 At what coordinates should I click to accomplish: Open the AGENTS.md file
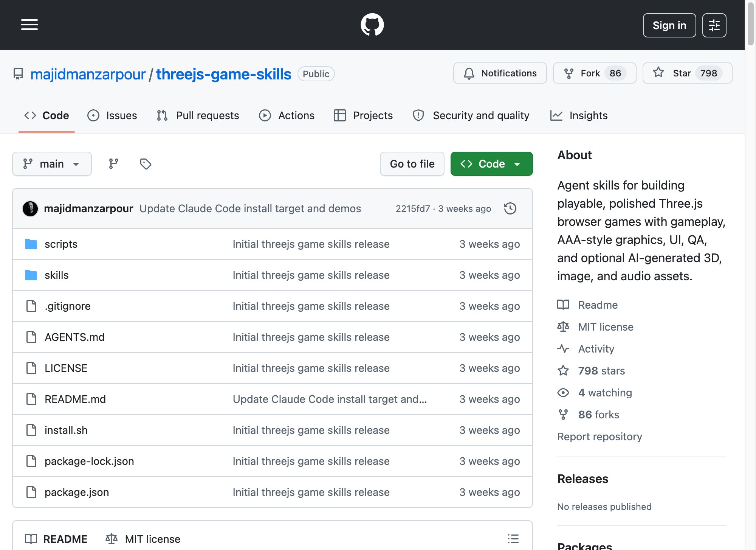click(x=74, y=337)
